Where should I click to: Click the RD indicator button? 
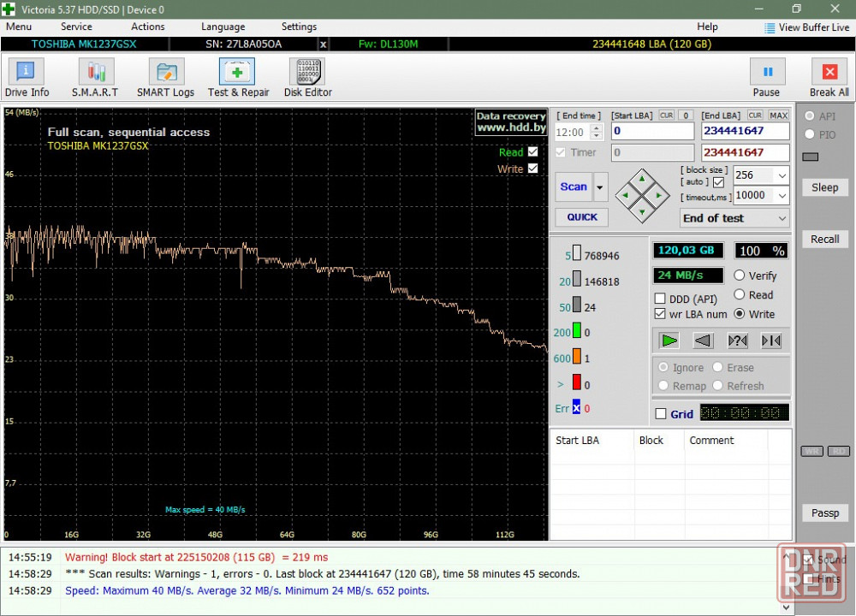(x=839, y=451)
